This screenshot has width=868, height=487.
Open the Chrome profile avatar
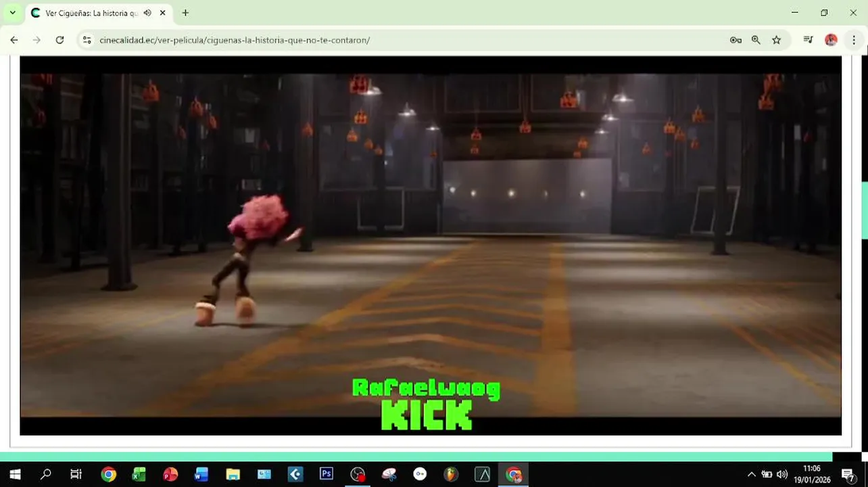click(831, 40)
